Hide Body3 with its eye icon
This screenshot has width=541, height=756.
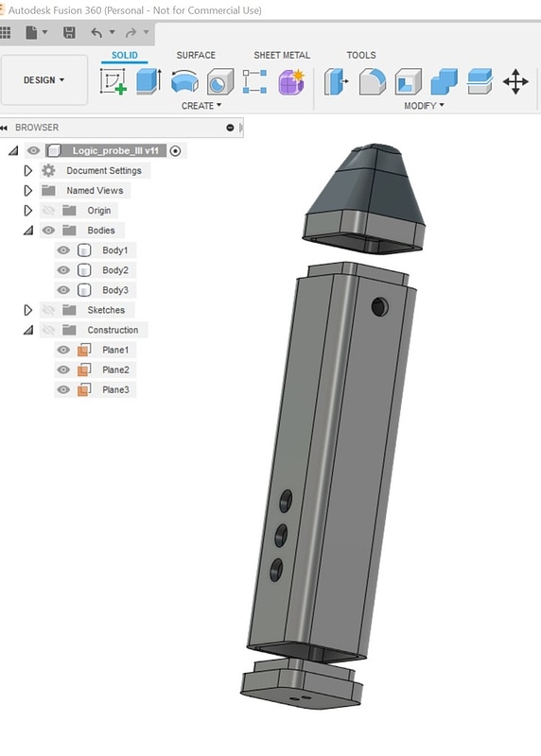[x=63, y=290]
